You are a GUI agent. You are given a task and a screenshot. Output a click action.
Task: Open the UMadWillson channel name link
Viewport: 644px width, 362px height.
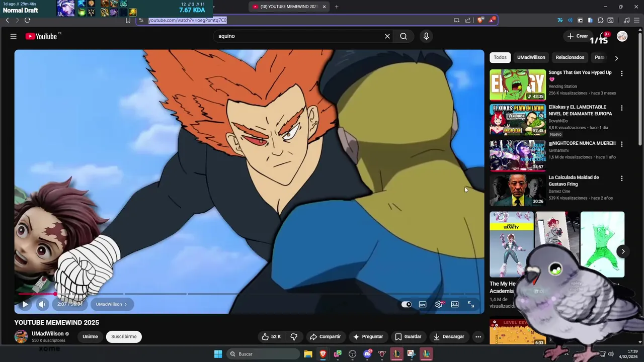(x=48, y=334)
